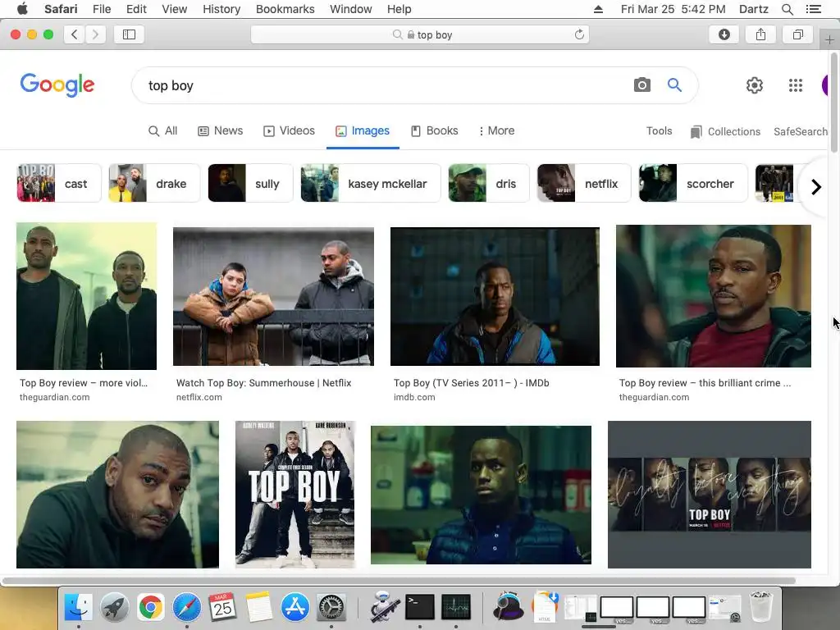Open the Tools filter options
The image size is (840, 630).
tap(659, 130)
